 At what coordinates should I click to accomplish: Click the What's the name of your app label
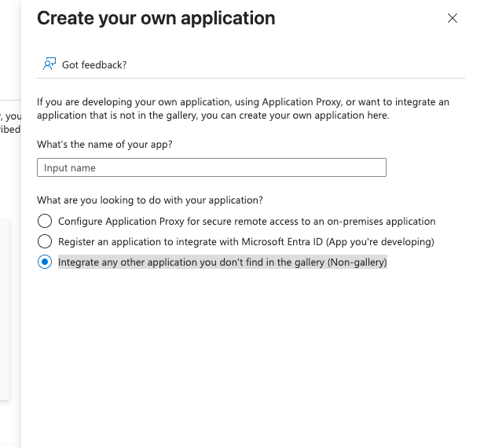click(x=104, y=145)
